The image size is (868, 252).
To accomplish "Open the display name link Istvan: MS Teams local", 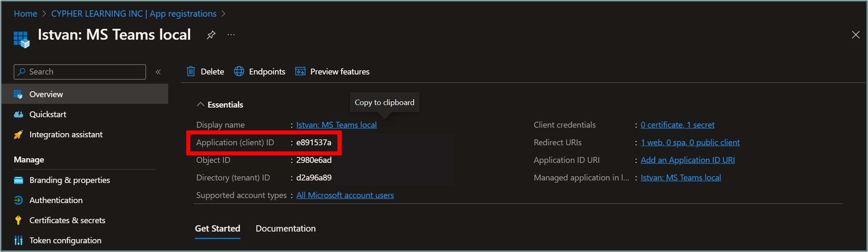I will 336,125.
